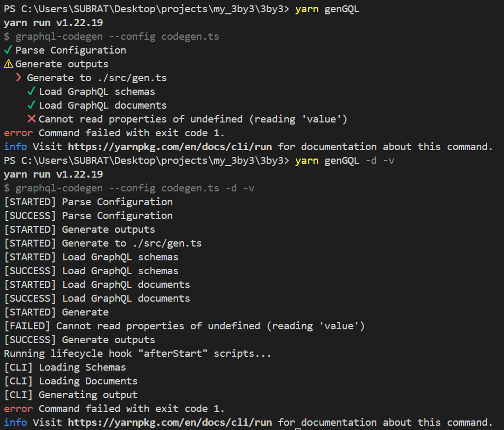
Task: Click the red chevron before Generate to ./src/gen.ts
Action: coord(19,78)
